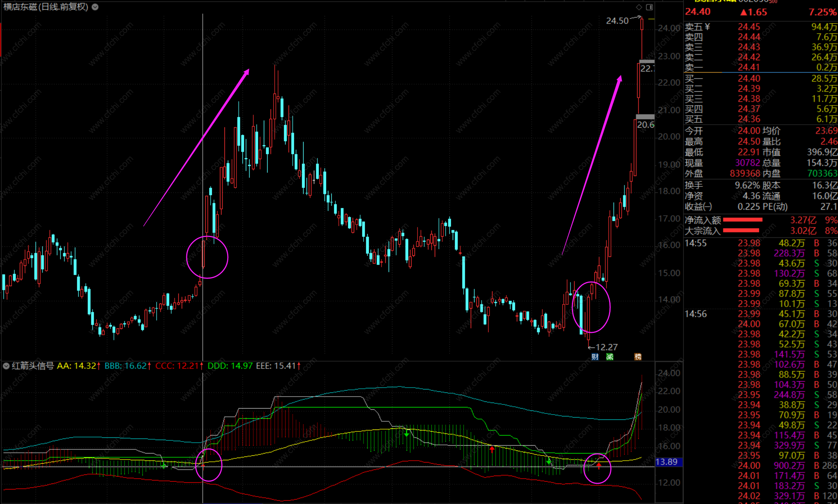Image resolution: width=838 pixels, height=504 pixels.
Task: Expand the 红箭头信号 indicator dropdown arrow
Action: (x=6, y=366)
